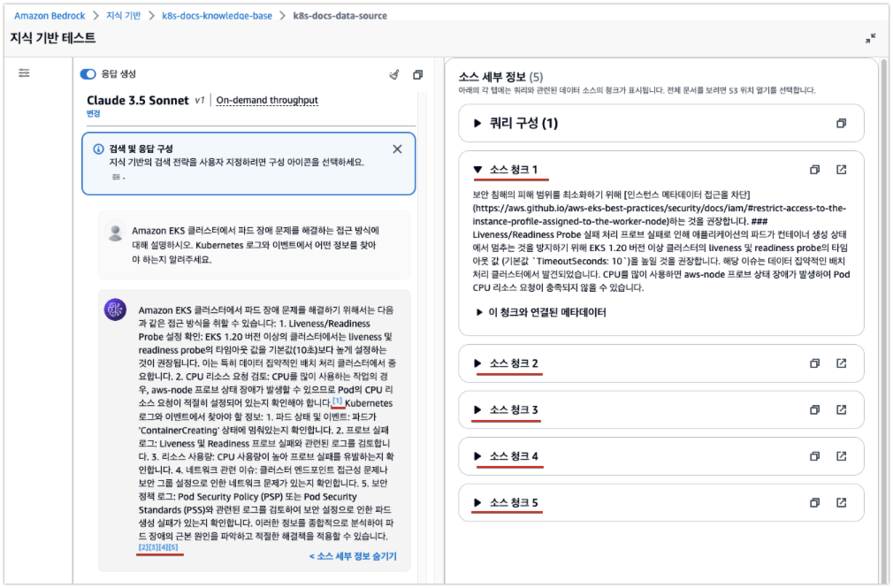This screenshot has height=588, width=893.
Task: Collapse the test panel with the shrink icon
Action: (870, 38)
